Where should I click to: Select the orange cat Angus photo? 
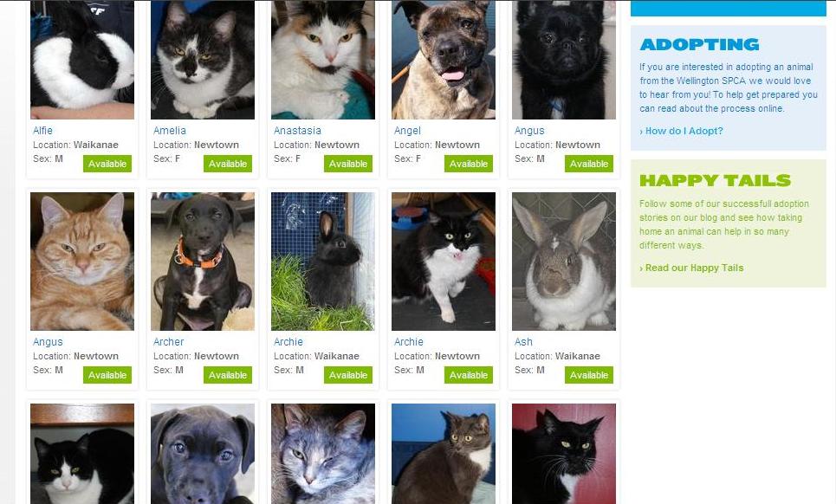(82, 262)
